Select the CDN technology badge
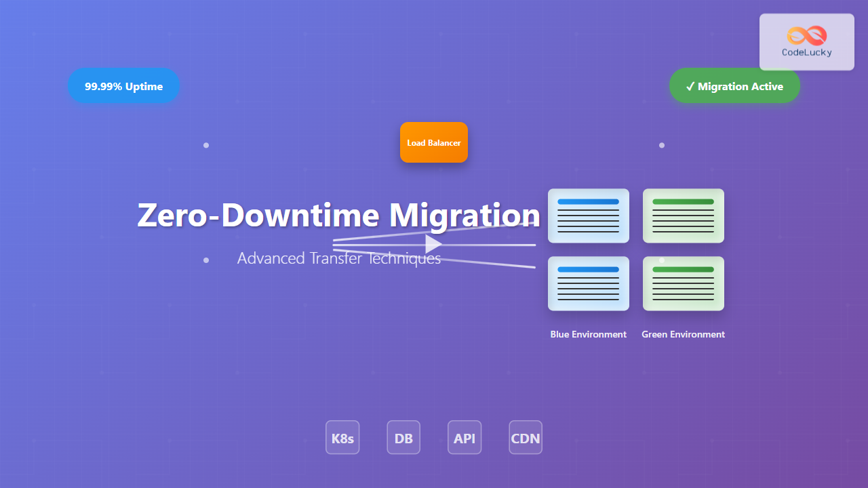Screen dimensions: 868x488 (x=526, y=438)
